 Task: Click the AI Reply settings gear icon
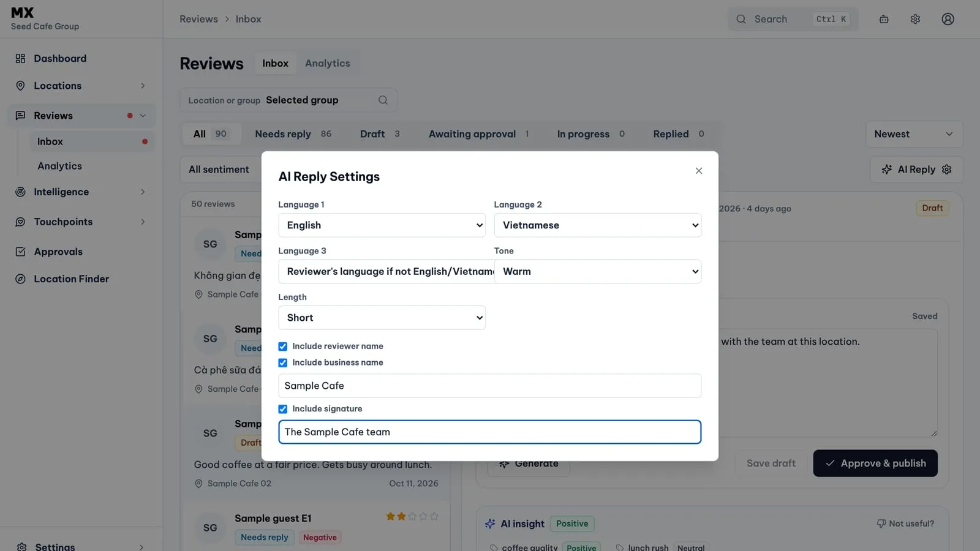click(x=946, y=170)
